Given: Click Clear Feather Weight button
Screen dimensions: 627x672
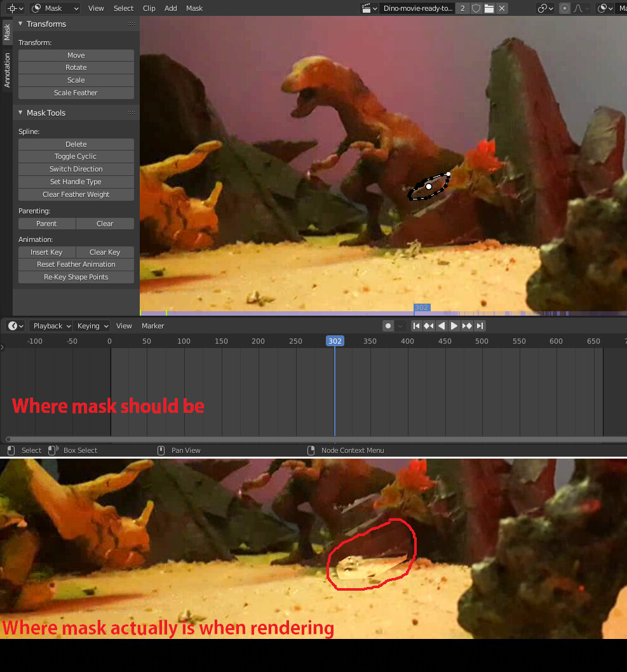Looking at the screenshot, I should tap(76, 194).
